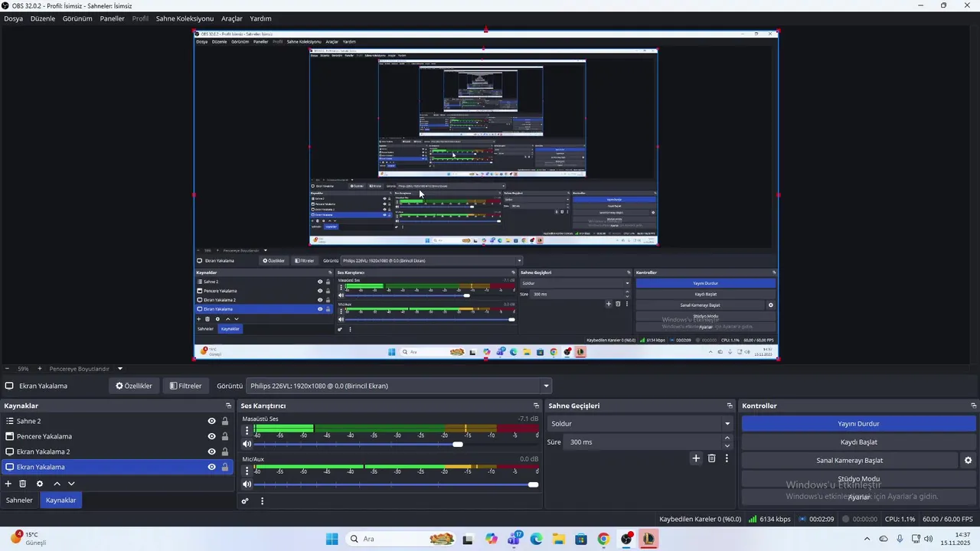Adjust Masaüstü Ses volume slider handle
This screenshot has width=980, height=551.
(x=458, y=445)
